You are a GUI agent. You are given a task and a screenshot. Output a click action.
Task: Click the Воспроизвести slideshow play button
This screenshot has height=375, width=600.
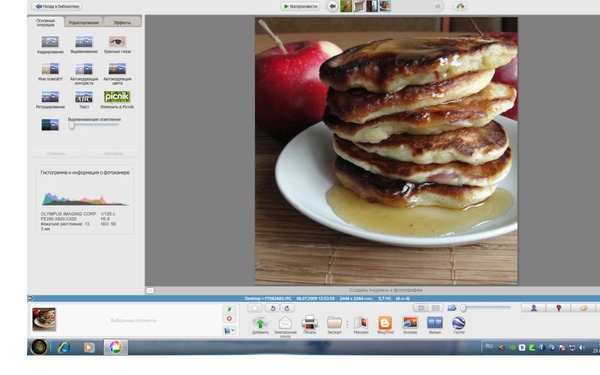coord(300,6)
